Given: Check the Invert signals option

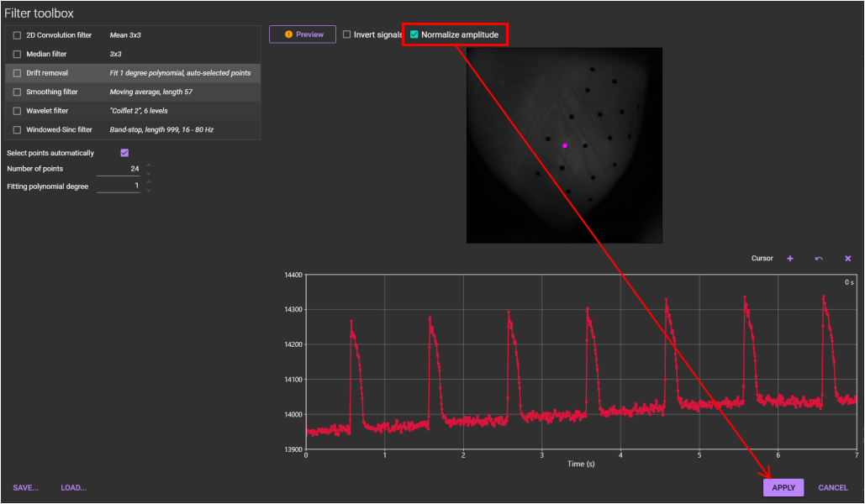Looking at the screenshot, I should click(x=347, y=34).
